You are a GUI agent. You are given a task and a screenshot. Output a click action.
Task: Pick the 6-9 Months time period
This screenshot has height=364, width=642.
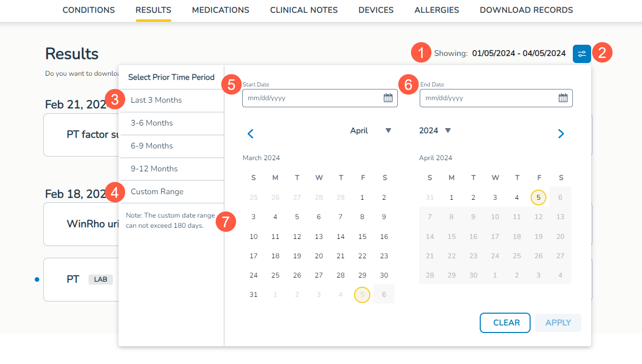tap(152, 146)
